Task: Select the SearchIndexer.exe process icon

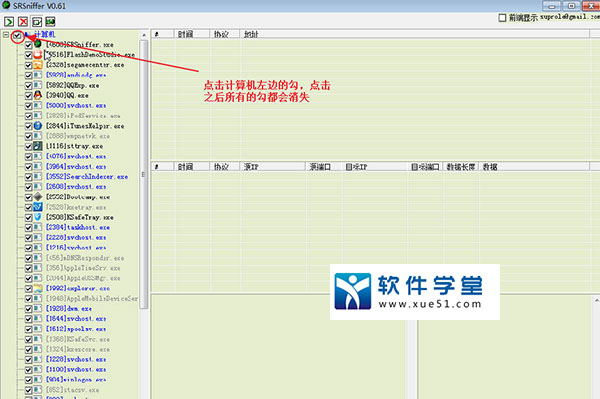Action: (38, 177)
